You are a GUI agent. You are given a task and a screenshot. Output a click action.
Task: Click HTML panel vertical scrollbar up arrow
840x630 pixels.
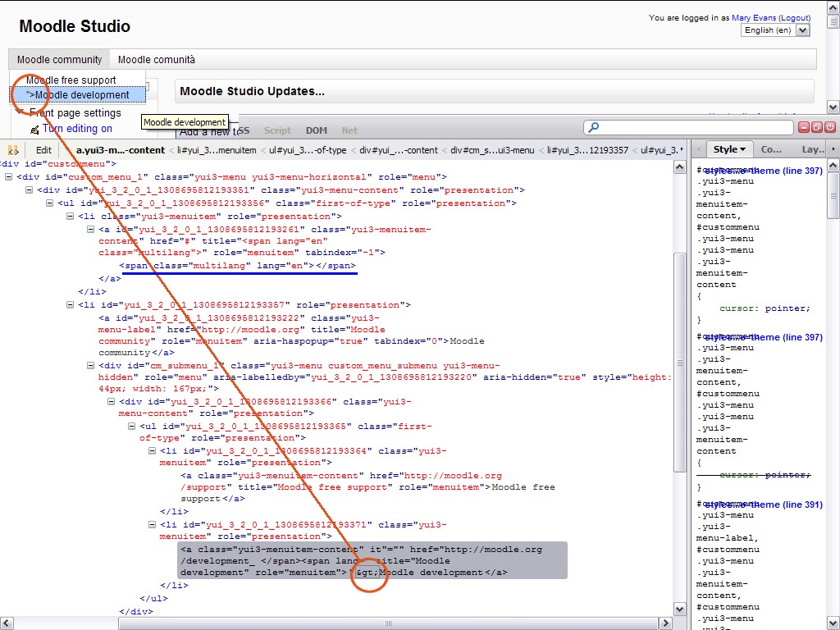[x=679, y=167]
